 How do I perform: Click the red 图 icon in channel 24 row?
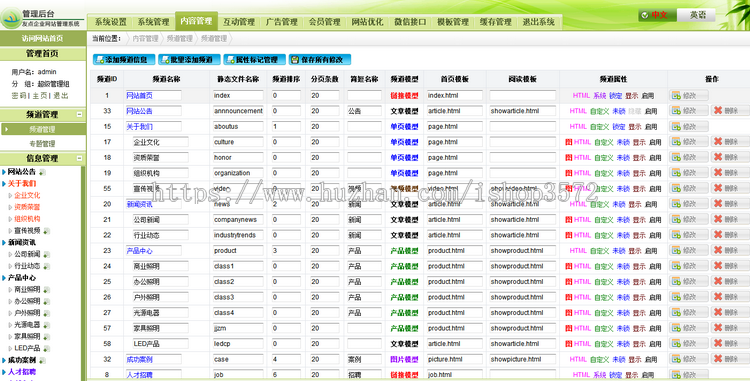[568, 266]
